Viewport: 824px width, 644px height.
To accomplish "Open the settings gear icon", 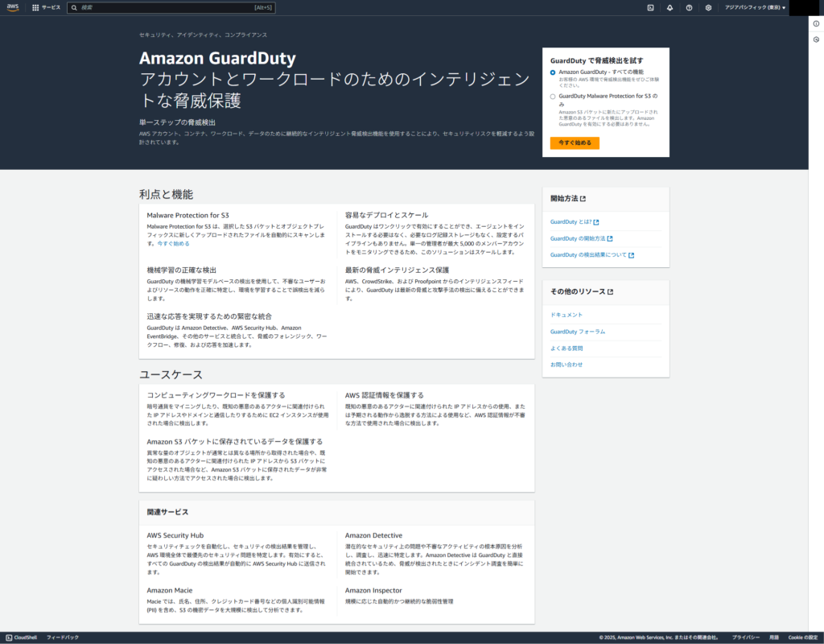I will coord(708,8).
